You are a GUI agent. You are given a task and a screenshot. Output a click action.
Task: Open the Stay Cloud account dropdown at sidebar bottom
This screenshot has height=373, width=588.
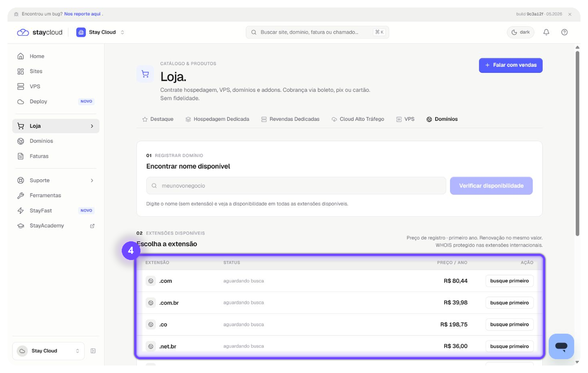pos(49,351)
